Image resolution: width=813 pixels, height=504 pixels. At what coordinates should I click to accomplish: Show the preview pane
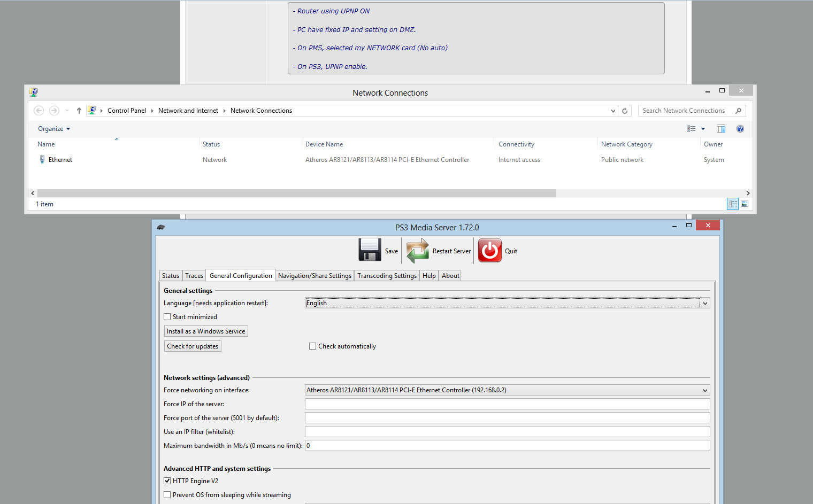click(721, 129)
